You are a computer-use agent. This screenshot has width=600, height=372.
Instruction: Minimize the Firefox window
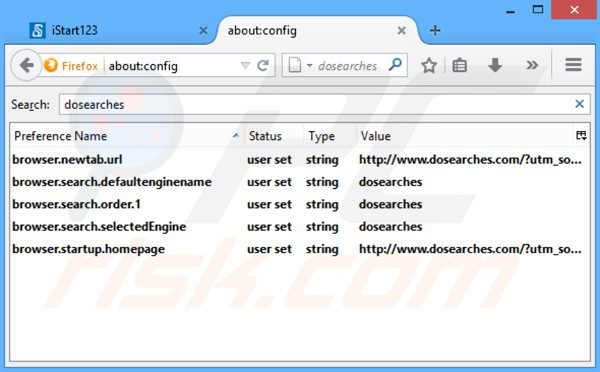(510, 11)
